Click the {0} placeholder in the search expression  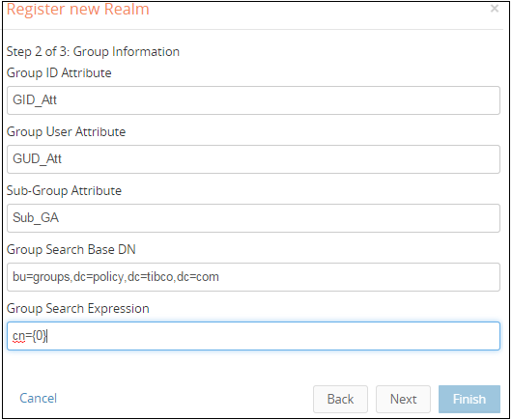pos(40,336)
